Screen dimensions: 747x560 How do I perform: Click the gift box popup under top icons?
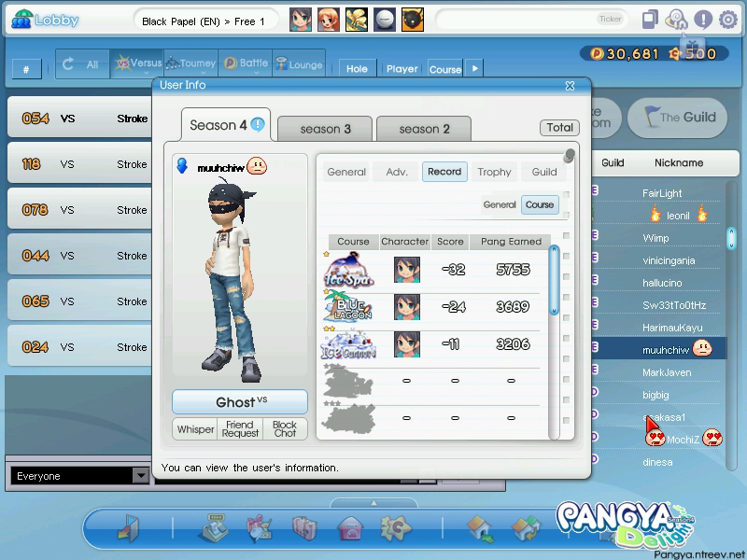click(692, 46)
